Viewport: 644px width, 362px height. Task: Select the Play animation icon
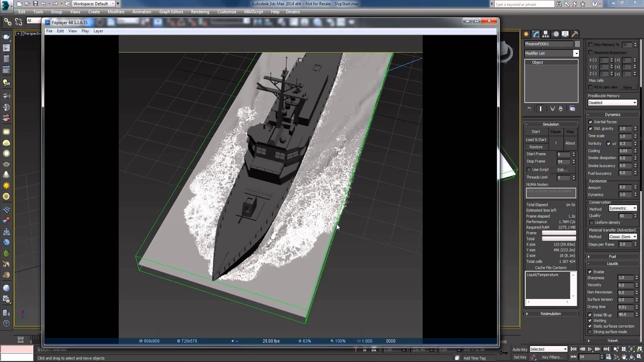point(590,349)
